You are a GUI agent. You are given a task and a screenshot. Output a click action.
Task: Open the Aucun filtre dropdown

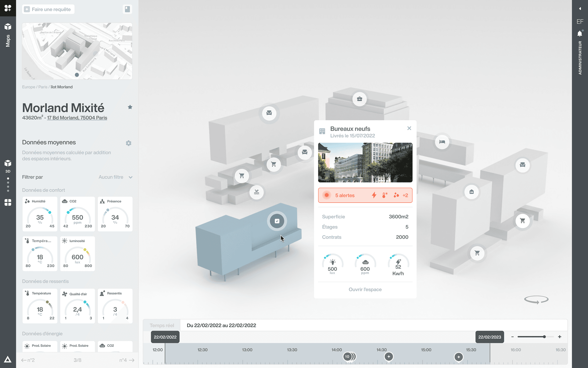pos(116,177)
